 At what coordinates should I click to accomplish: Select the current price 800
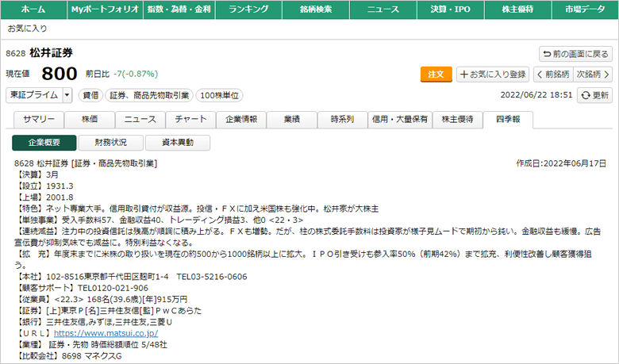60,74
